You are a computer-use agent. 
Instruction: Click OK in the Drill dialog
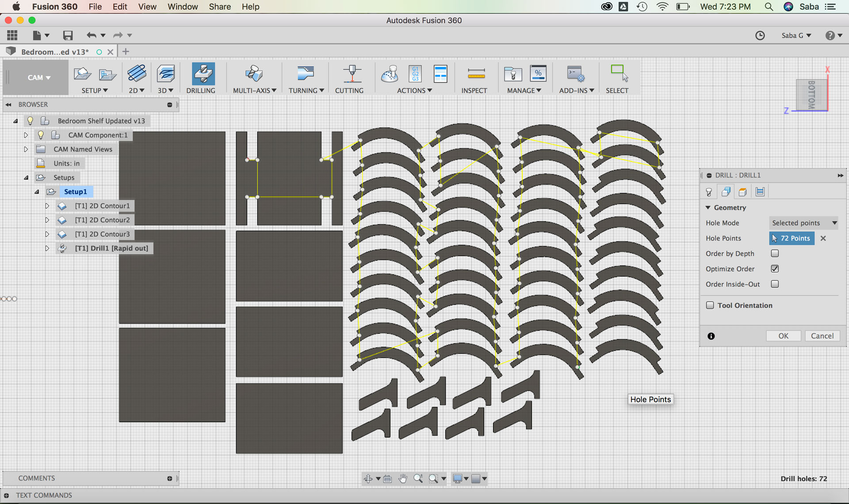[x=783, y=336]
